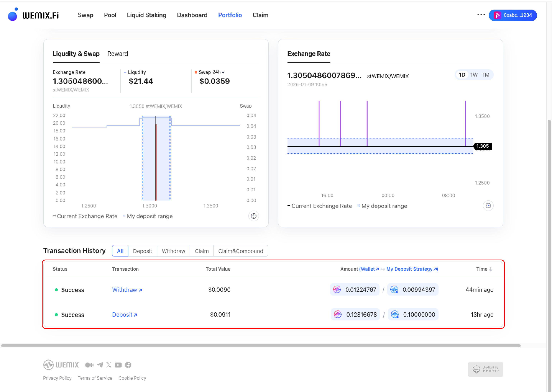Filter history by Claim&Compound tab

241,251
